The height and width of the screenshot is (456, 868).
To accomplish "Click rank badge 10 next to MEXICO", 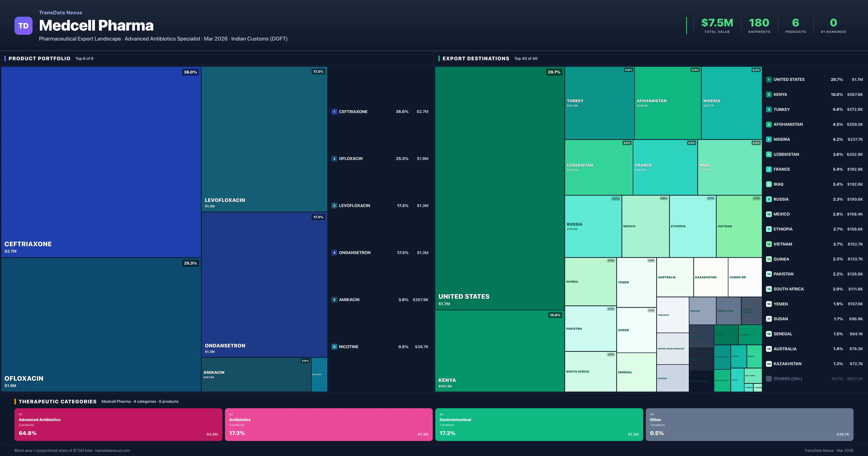I will coord(769,214).
